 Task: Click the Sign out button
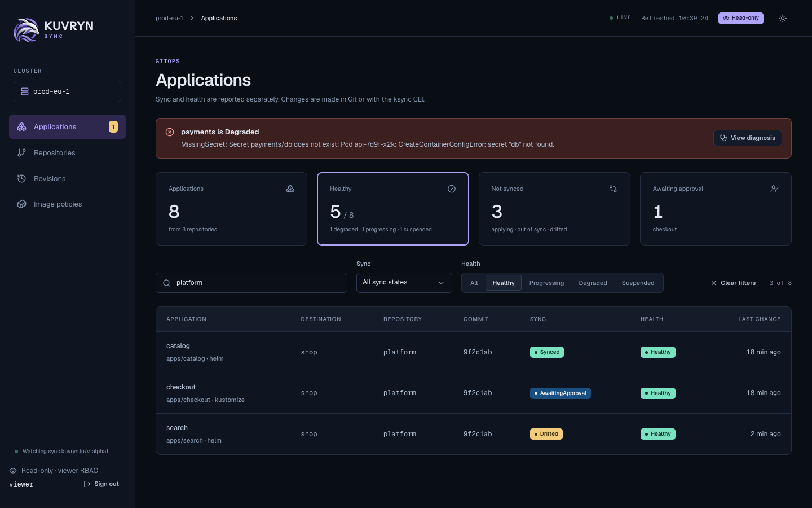(101, 484)
